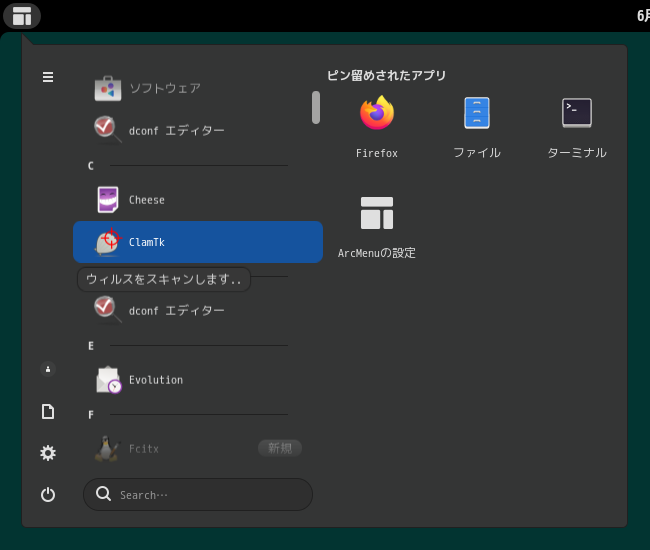Image resolution: width=650 pixels, height=550 pixels.
Task: Click the app list scrollbar handle
Action: tap(316, 107)
